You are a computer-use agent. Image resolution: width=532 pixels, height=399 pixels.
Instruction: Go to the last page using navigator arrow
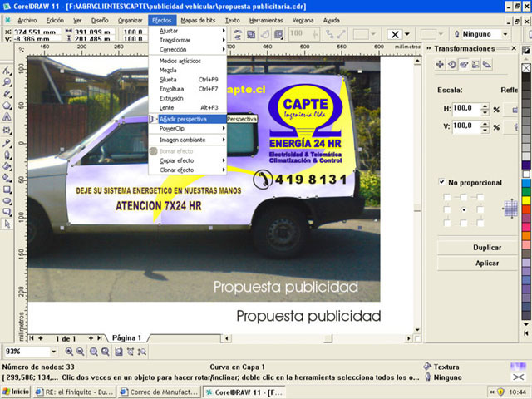[x=100, y=338]
